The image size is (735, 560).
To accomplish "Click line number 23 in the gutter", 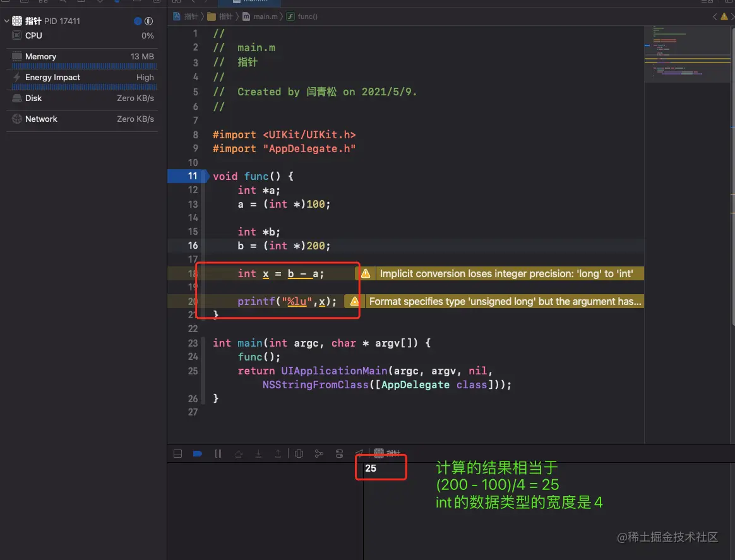I will tap(193, 343).
